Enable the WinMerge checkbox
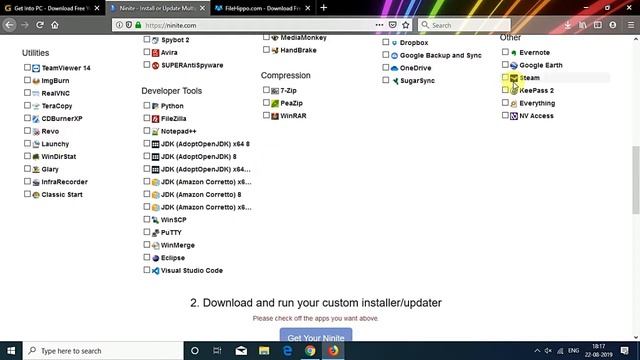Screen dimensions: 640x360 click(x=147, y=244)
